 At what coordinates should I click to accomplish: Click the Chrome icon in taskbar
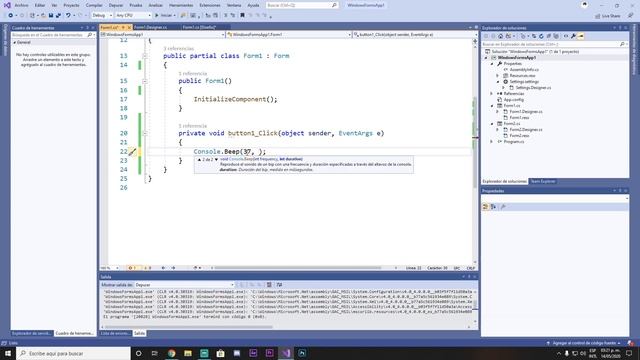(171, 353)
